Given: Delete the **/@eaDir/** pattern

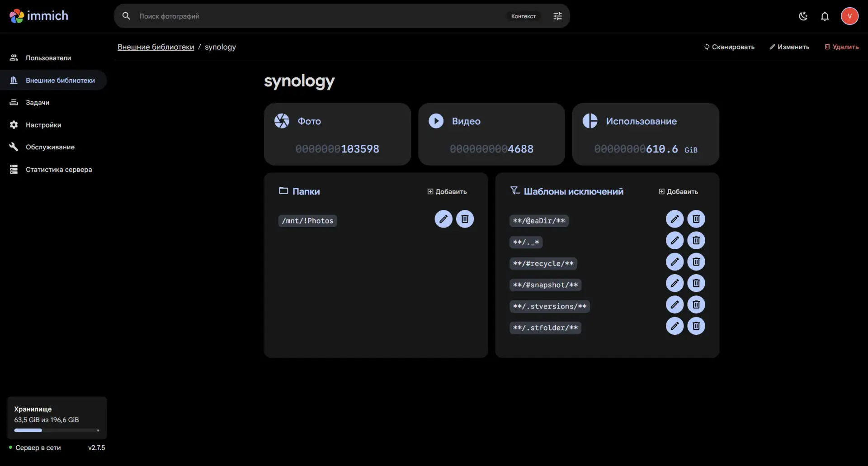Looking at the screenshot, I should tap(696, 219).
